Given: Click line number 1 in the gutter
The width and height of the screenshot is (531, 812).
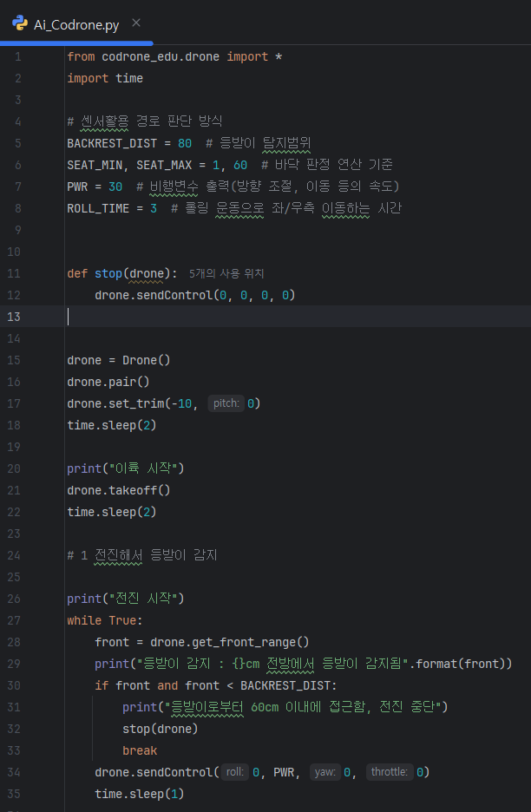Looking at the screenshot, I should [16, 56].
